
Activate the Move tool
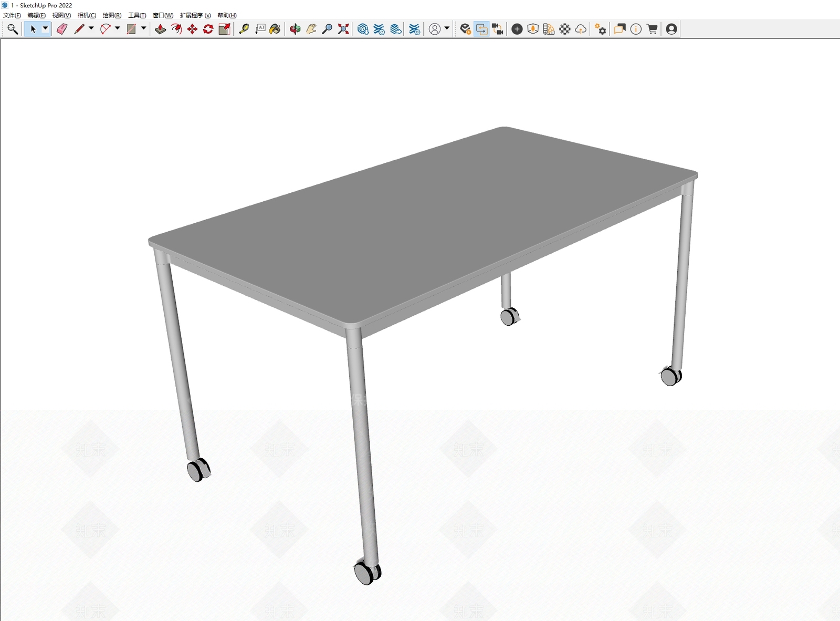click(192, 29)
